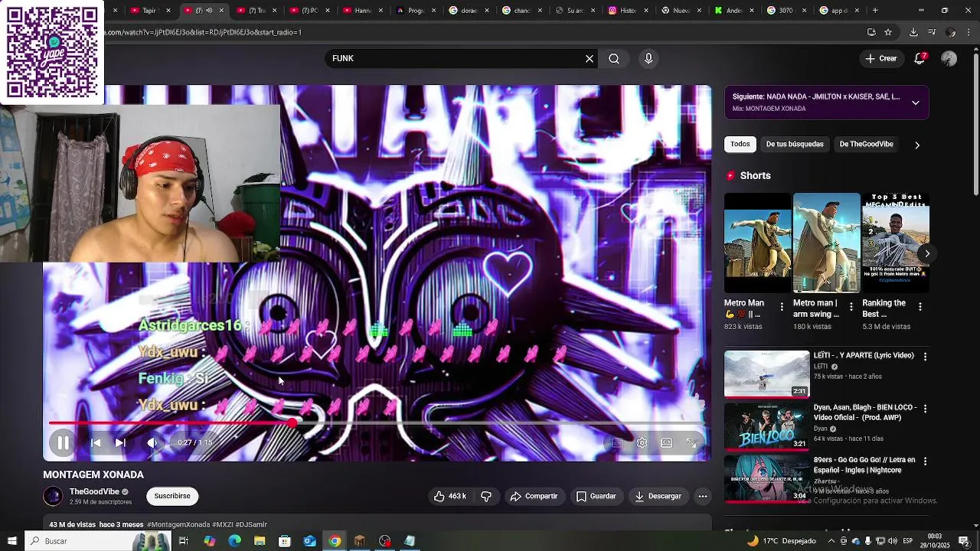The image size is (980, 551).
Task: Select the Todos filter chip
Action: 740,144
